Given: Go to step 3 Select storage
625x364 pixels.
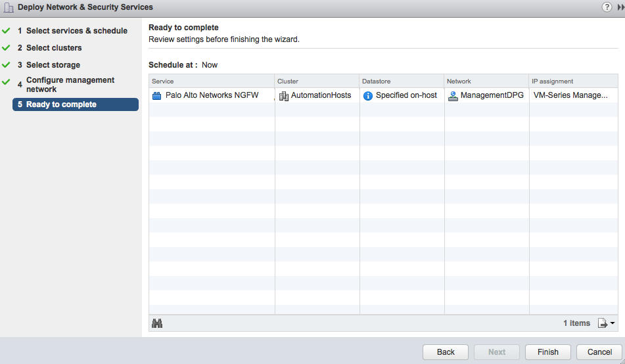Looking at the screenshot, I should (x=49, y=65).
